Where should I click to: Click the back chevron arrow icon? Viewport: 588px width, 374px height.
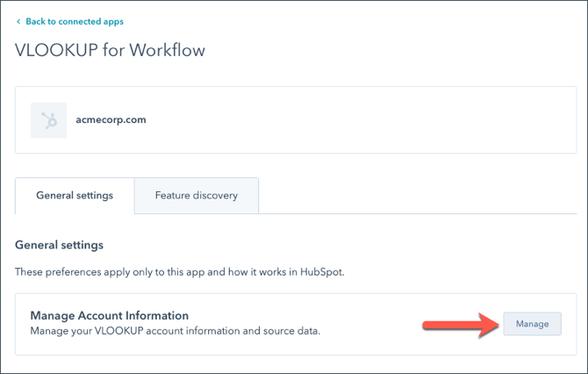click(x=18, y=22)
